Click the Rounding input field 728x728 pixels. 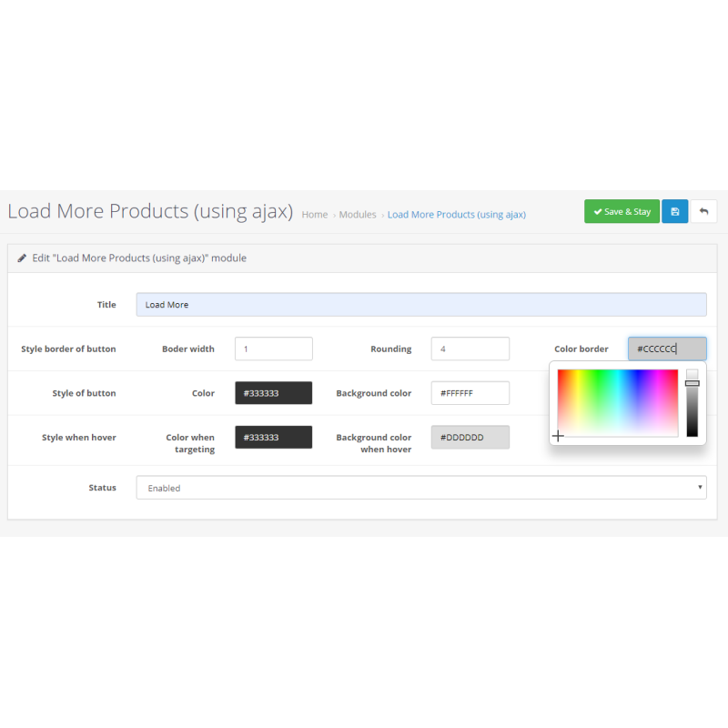coord(470,349)
